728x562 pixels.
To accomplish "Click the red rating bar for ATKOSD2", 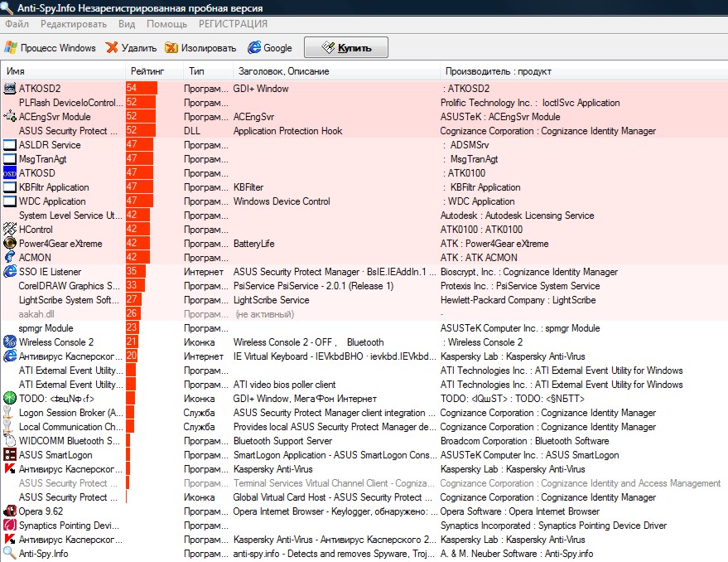I will pos(142,89).
